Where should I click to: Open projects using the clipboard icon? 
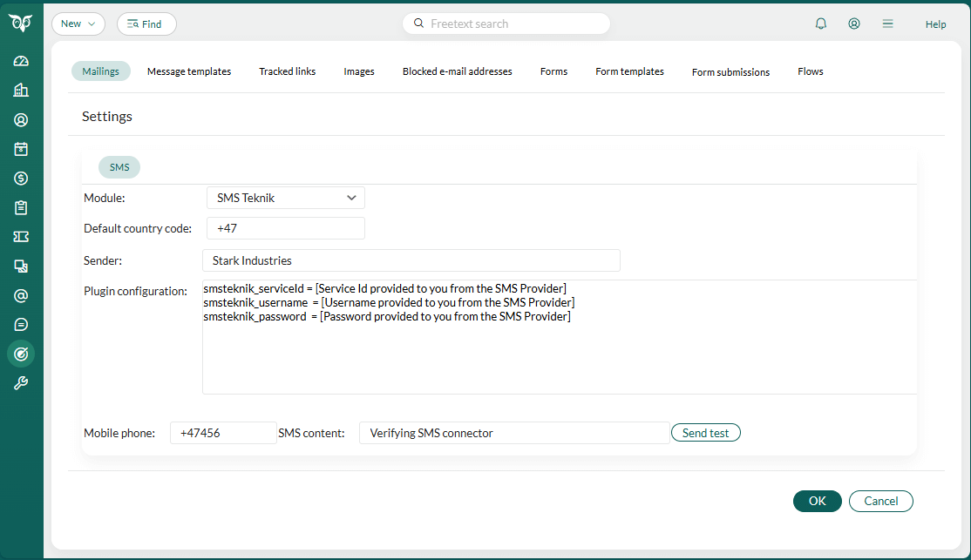point(19,207)
